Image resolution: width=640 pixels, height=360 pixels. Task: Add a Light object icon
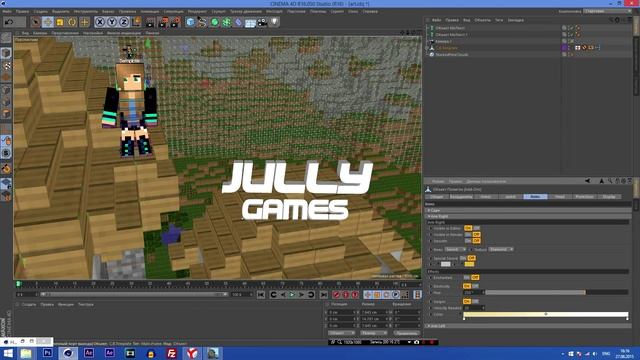pyautogui.click(x=274, y=22)
